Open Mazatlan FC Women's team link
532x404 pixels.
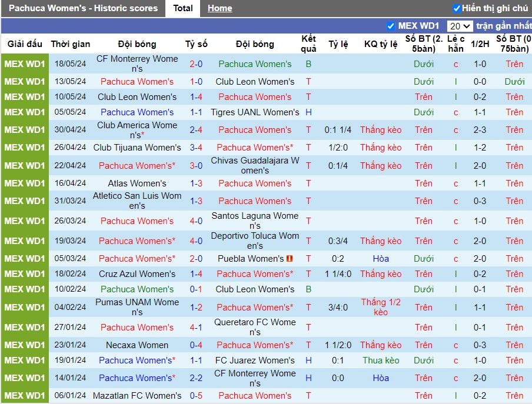point(137,396)
